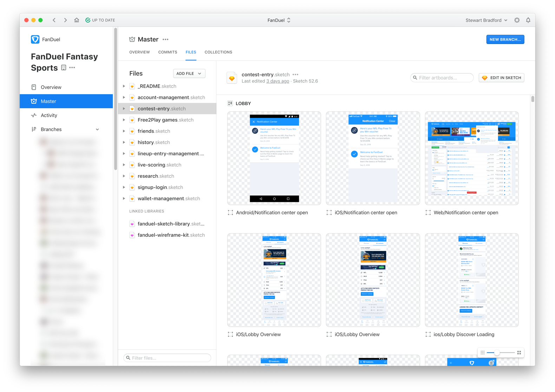Image resolution: width=555 pixels, height=392 pixels.
Task: Switch to small grid view icon
Action: 483,352
